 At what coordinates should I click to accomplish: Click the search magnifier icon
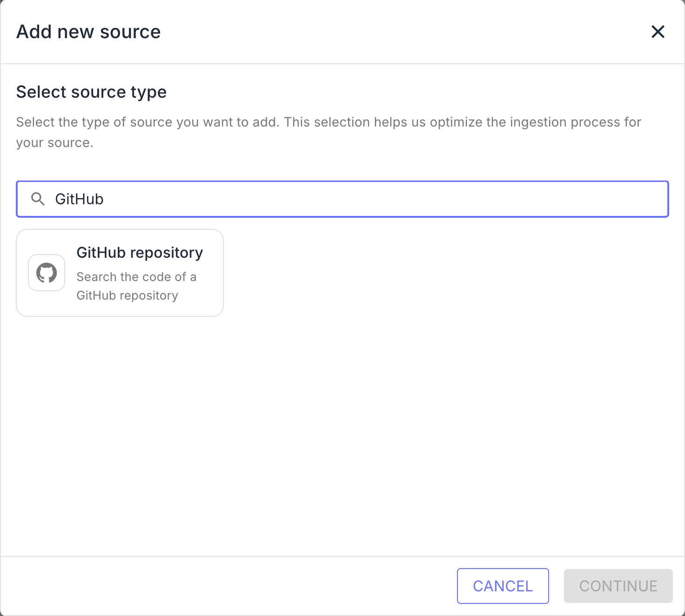(x=38, y=199)
